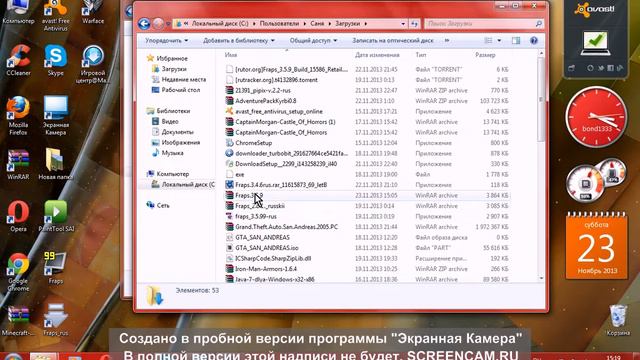Sort by the Дата изменения column header

pos(377,55)
